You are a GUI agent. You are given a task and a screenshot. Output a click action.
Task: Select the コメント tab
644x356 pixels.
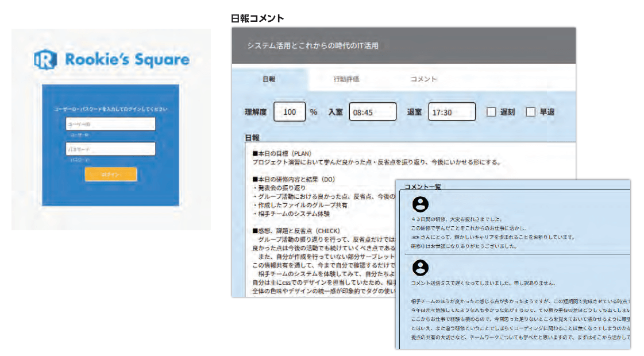click(423, 79)
